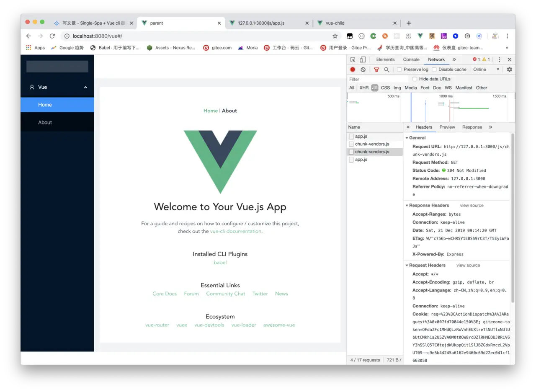Collapse the Response Headers section

[407, 206]
